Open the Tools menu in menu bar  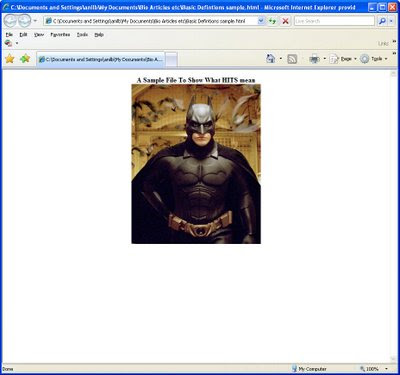82,35
